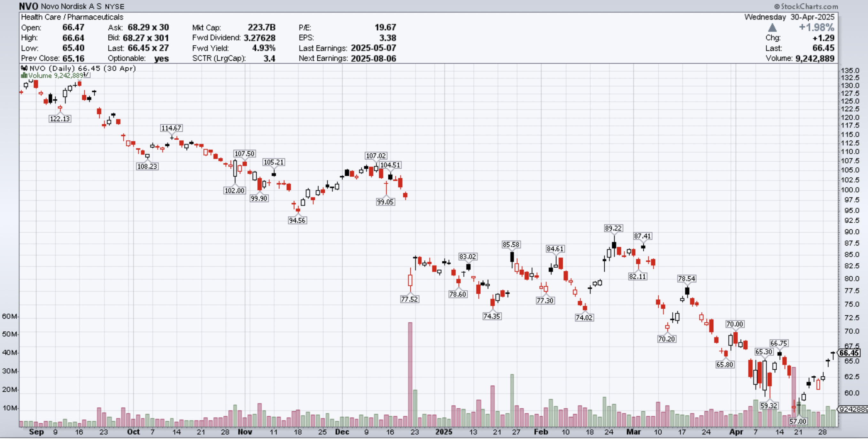Click the 99.90 low price label
The height and width of the screenshot is (439, 868).
pos(259,198)
